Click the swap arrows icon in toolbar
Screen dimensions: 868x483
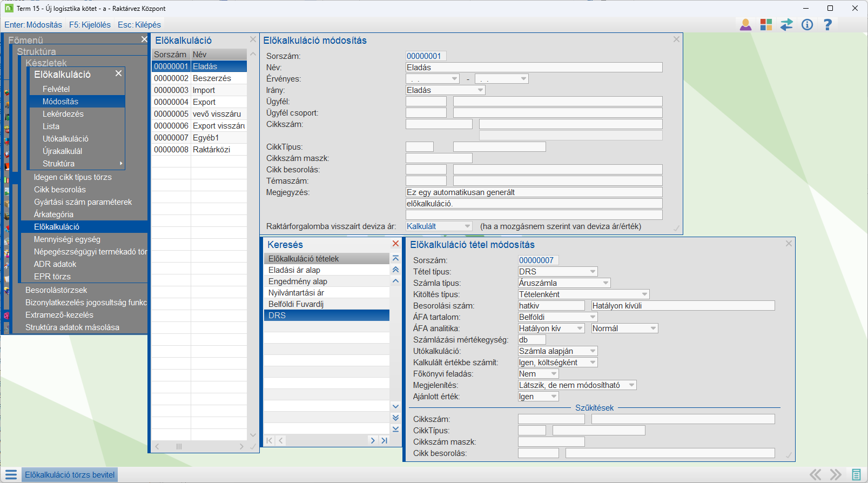[x=786, y=25]
